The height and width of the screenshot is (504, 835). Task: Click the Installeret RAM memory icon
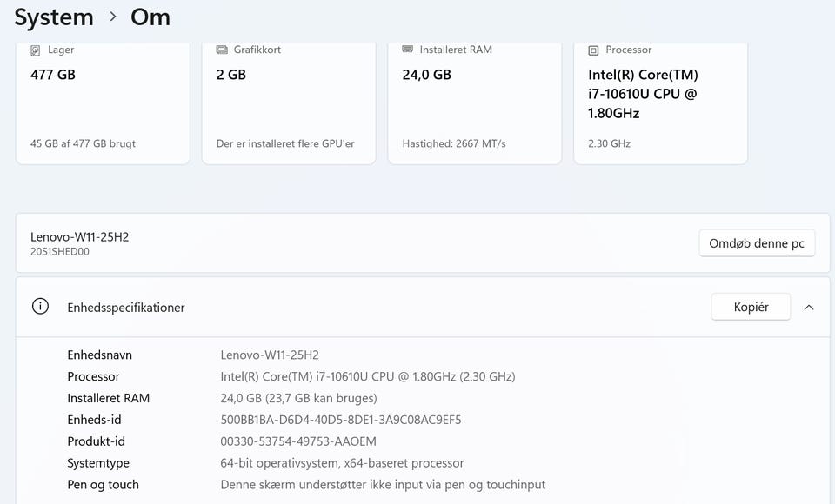[408, 50]
